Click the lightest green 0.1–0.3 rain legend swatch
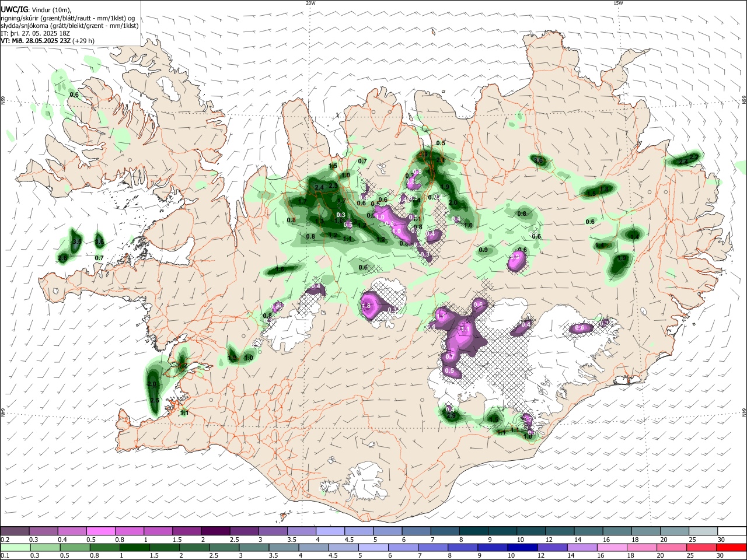Viewport: 747px width, 560px height. (16, 547)
